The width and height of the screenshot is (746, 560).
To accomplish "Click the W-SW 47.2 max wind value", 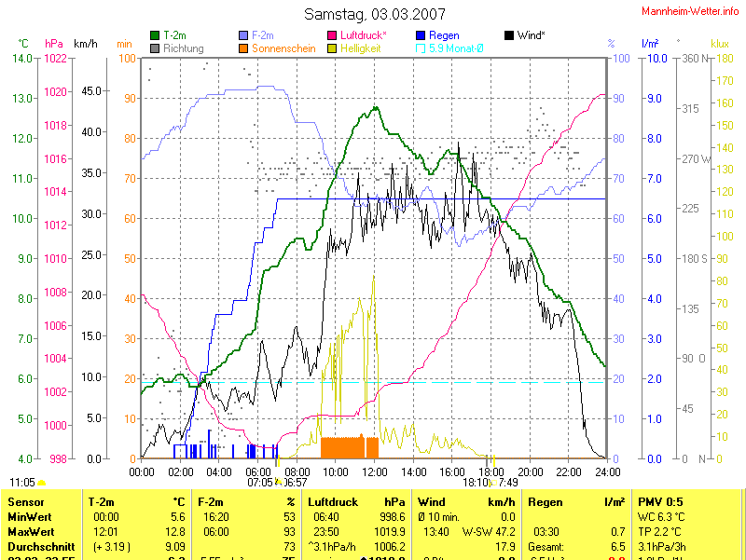I will pos(489,531).
